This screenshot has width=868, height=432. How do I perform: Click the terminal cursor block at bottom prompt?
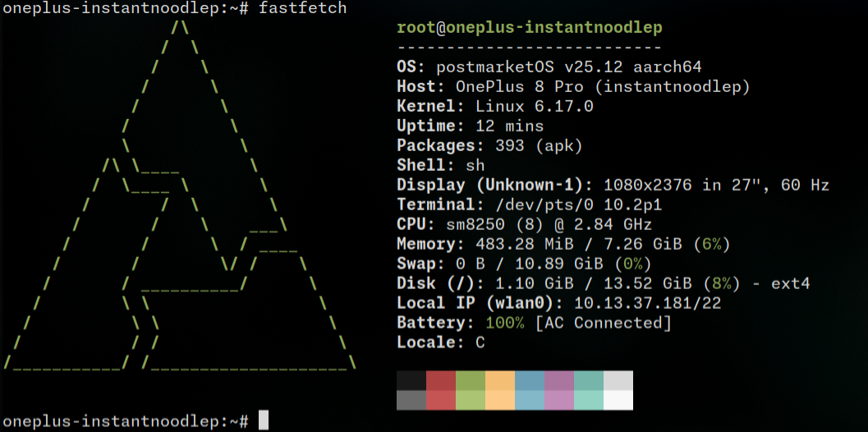(263, 421)
